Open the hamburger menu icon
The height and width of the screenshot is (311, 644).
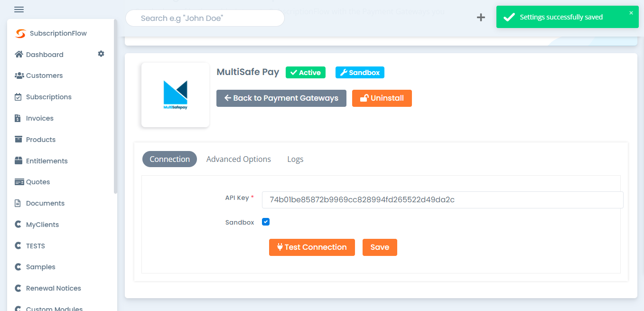(19, 9)
